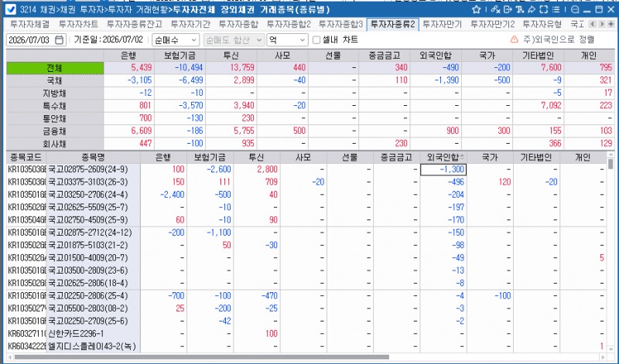
Task: Click the 종목코드 column header
Action: 26,158
